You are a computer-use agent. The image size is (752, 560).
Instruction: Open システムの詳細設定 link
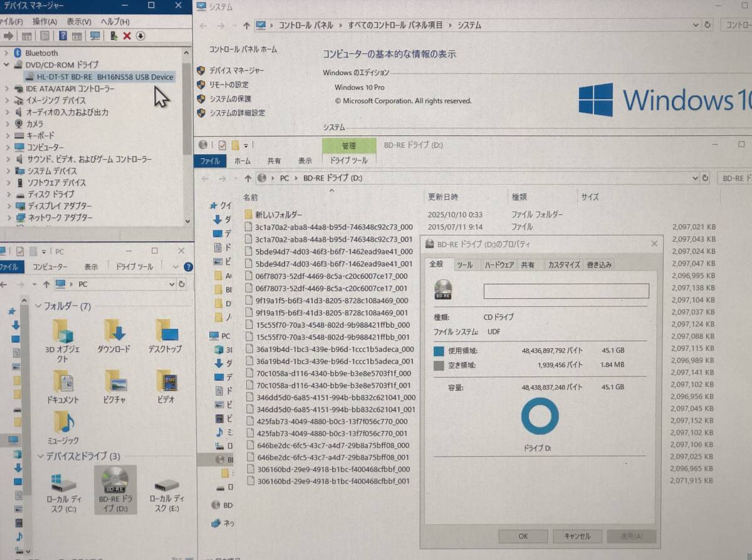click(237, 113)
